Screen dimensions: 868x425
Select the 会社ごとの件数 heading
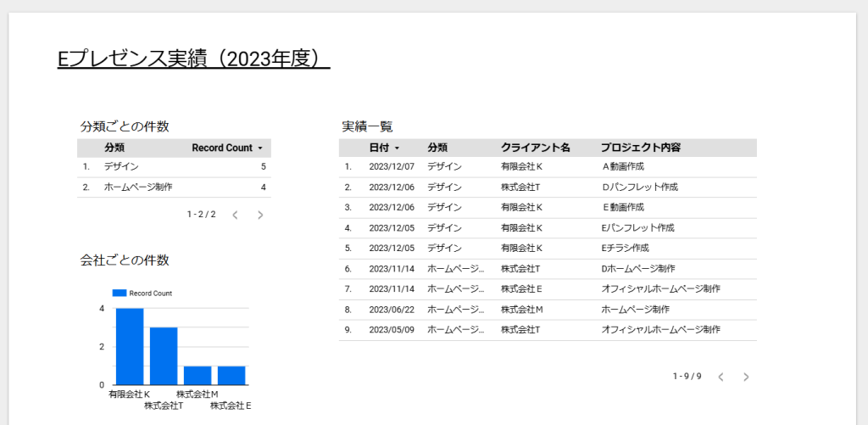tap(125, 260)
